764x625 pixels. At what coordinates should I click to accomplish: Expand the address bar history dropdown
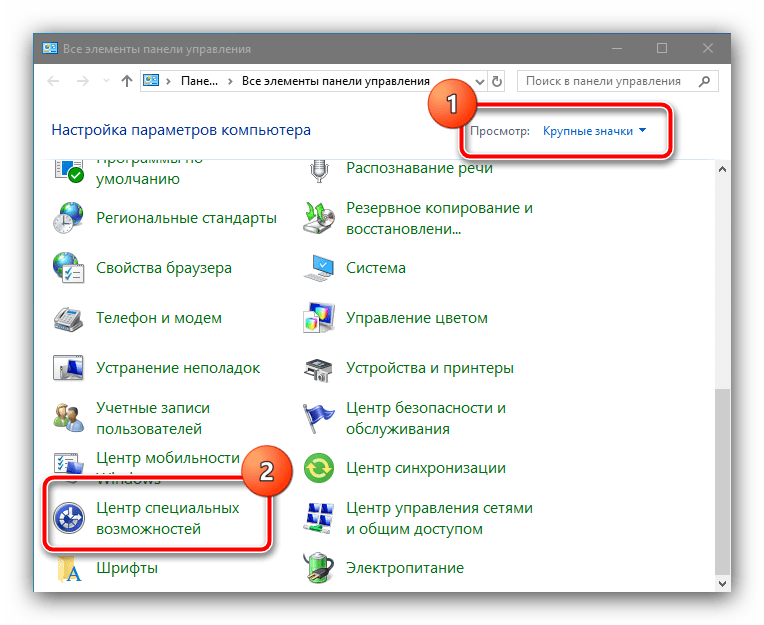(479, 81)
